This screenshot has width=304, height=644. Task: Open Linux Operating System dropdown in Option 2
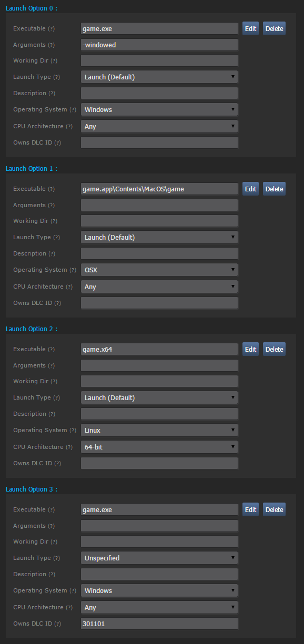159,430
